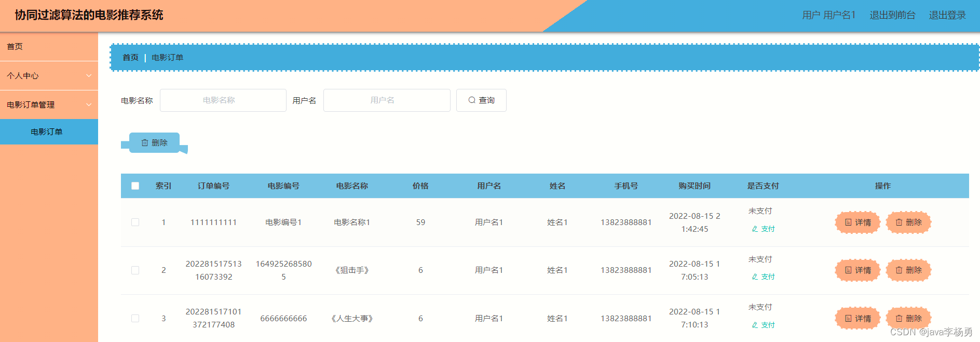The height and width of the screenshot is (342, 980).
Task: Check the checkbox for row 3
Action: 135,318
